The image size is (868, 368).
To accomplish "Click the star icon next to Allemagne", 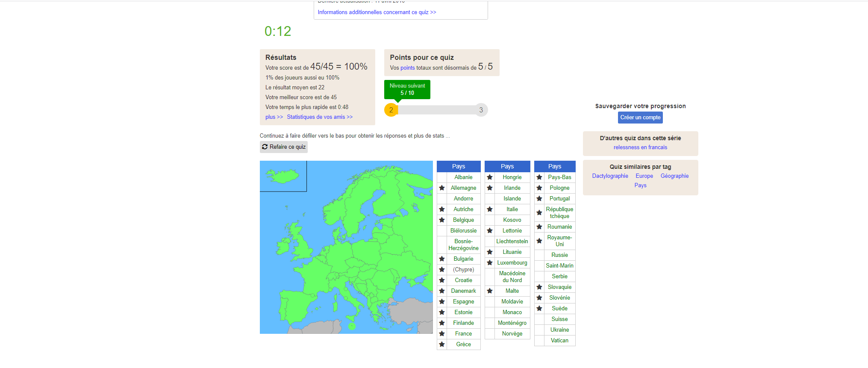I will (x=442, y=188).
